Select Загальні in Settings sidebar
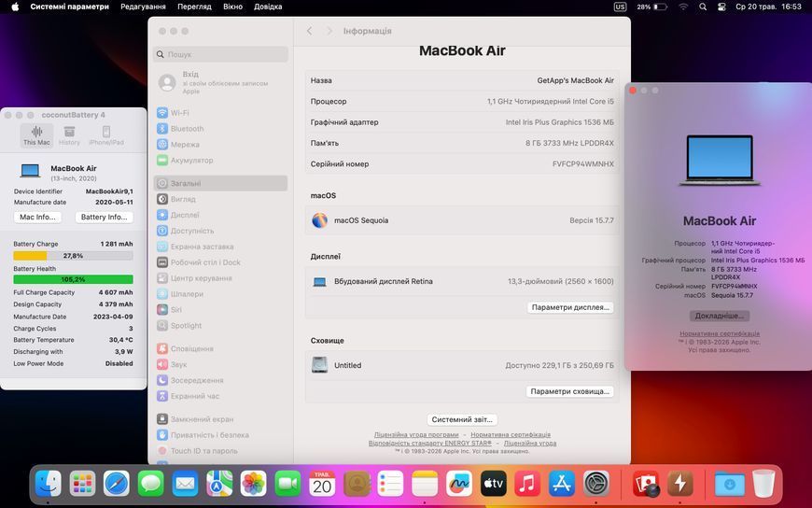Viewport: 812px width, 508px height. click(220, 183)
